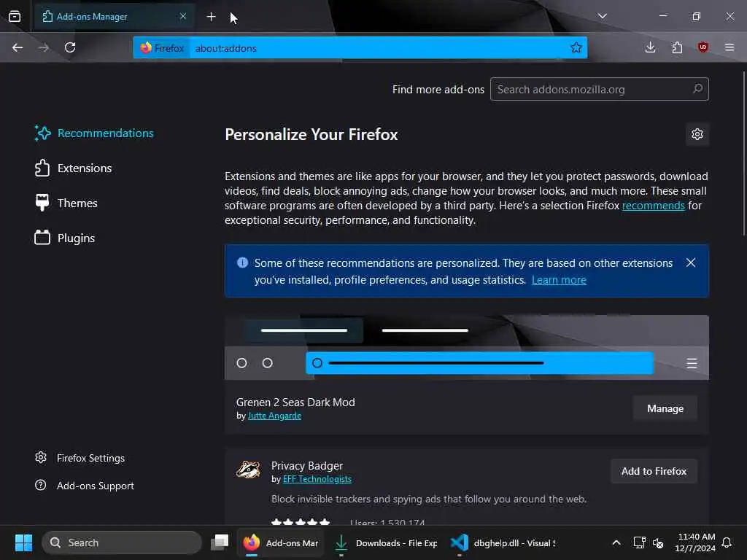Reload the current page
The image size is (747, 560).
70,47
